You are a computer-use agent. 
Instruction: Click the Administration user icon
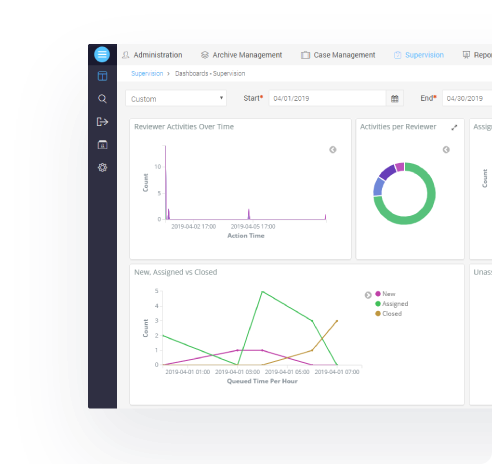(x=126, y=55)
